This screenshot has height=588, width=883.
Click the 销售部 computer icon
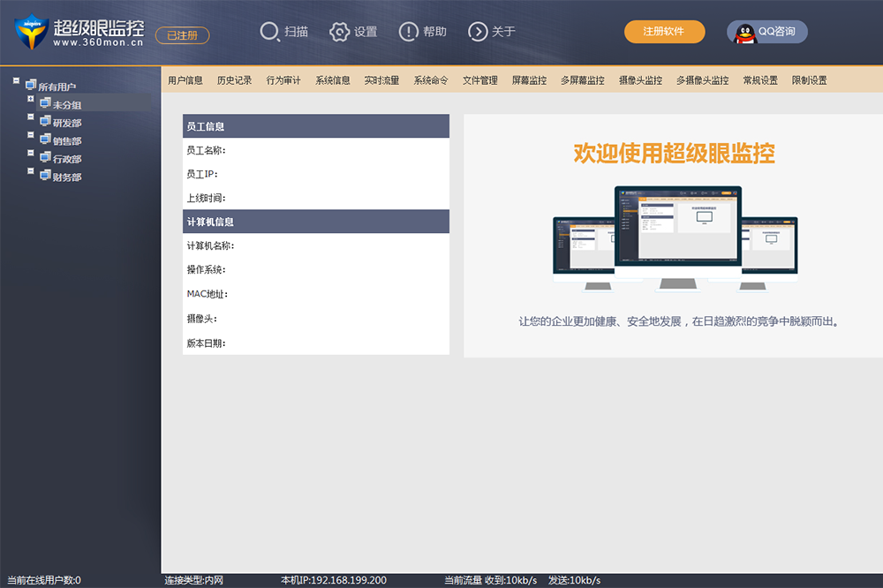pyautogui.click(x=46, y=139)
